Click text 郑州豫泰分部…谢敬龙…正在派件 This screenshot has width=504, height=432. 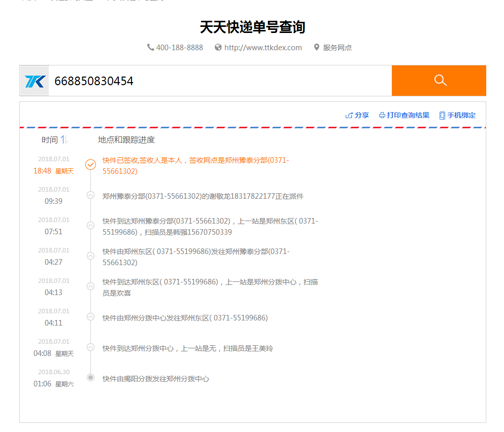click(203, 196)
